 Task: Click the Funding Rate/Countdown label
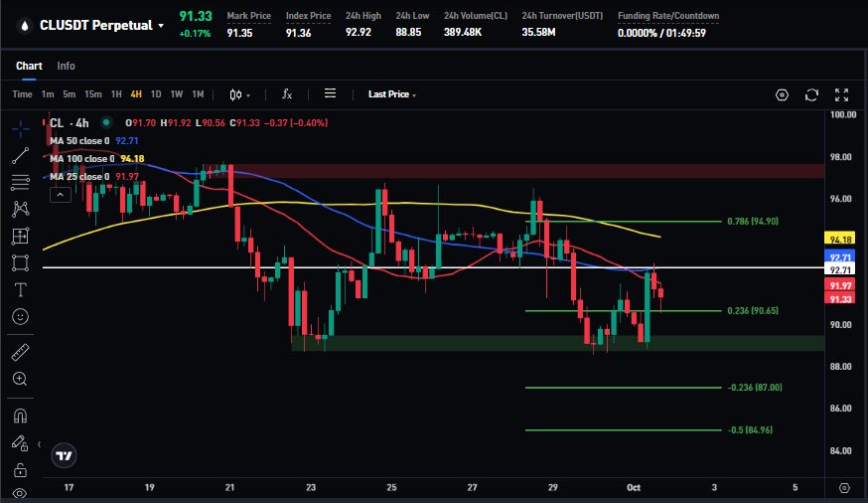tap(668, 16)
